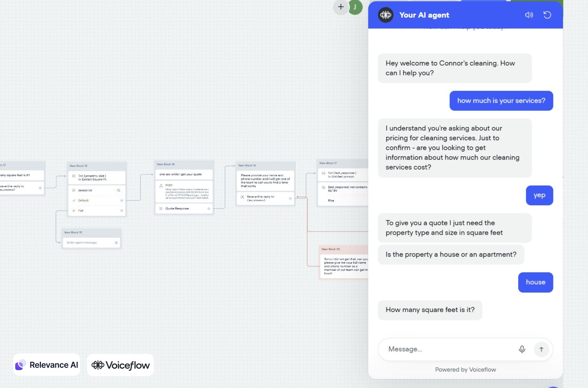Click the Set property_size variable icon

click(74, 176)
